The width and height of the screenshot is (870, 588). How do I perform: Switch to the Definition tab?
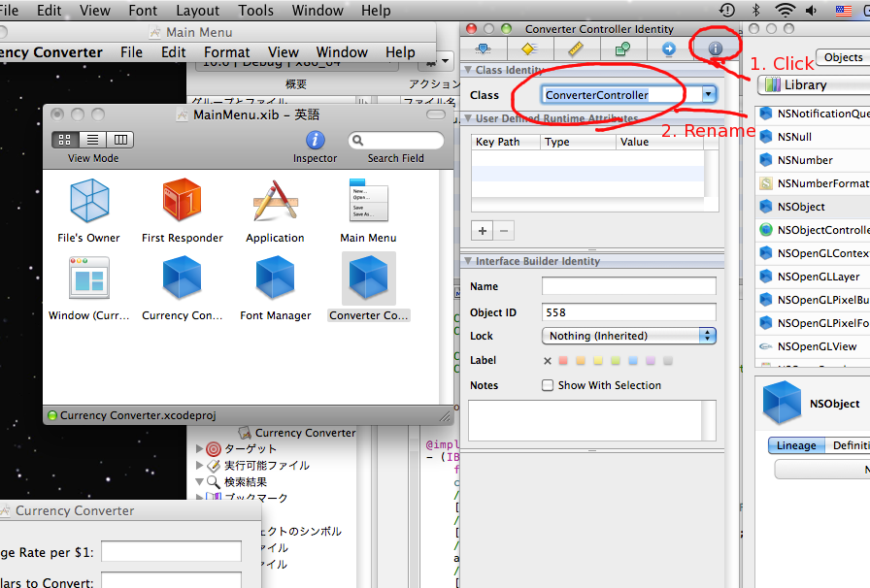click(x=848, y=445)
